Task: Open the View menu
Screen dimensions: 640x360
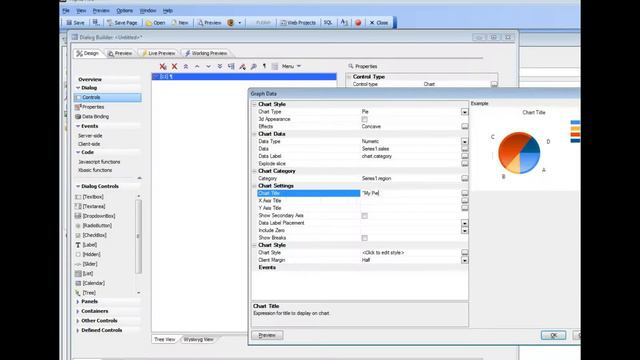Action: point(81,11)
